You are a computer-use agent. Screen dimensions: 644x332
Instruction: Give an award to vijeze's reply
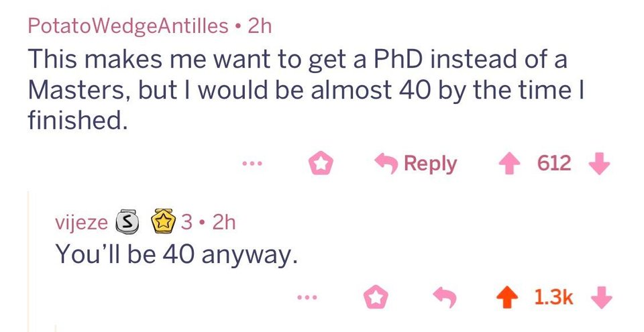[376, 297]
